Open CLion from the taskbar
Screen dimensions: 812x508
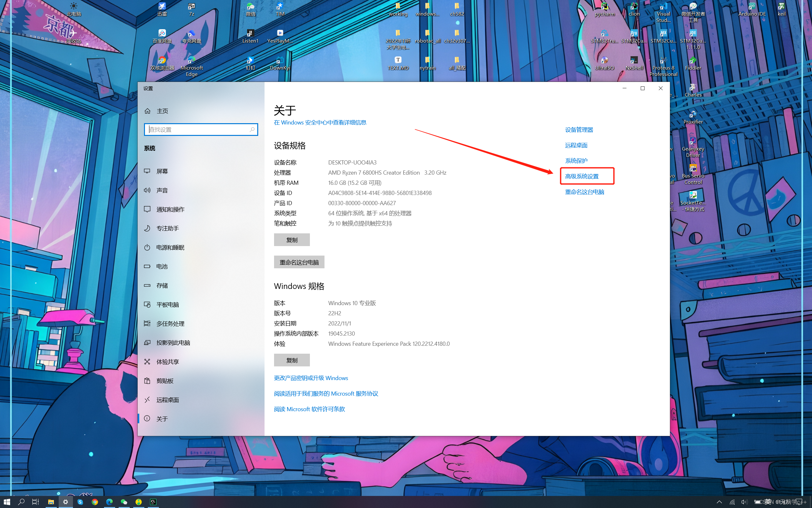click(x=153, y=502)
